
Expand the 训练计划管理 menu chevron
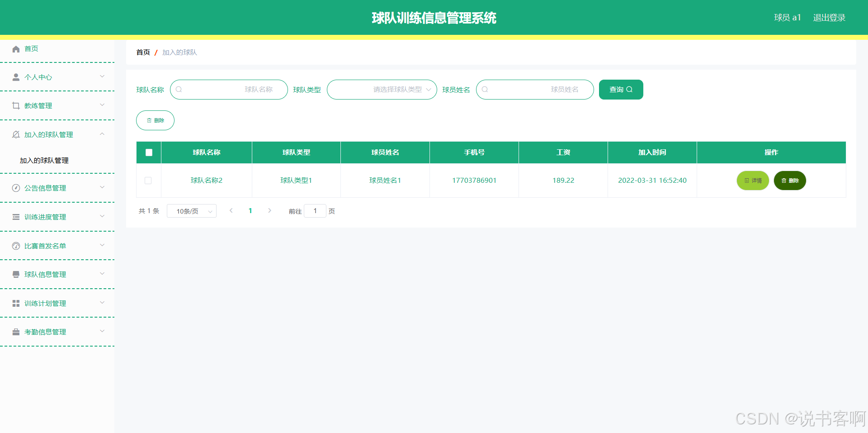[102, 303]
